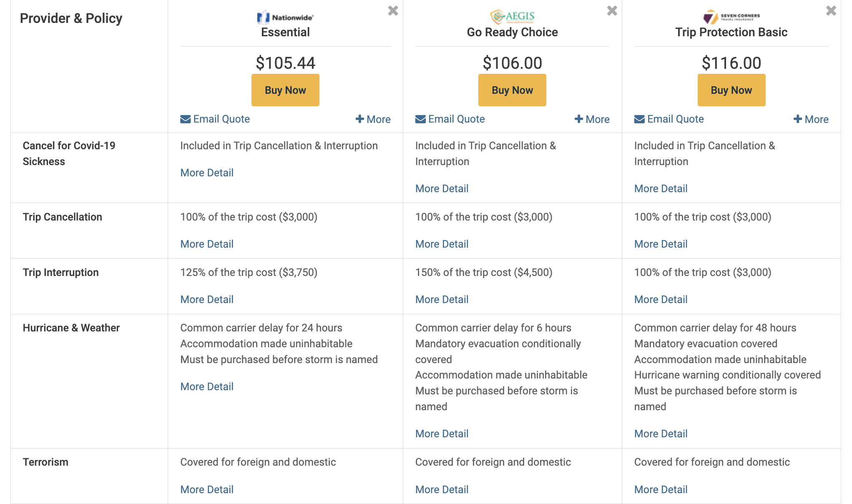Show More Detail for AEGIS Trip Interruption
The image size is (852, 504).
pos(442,299)
